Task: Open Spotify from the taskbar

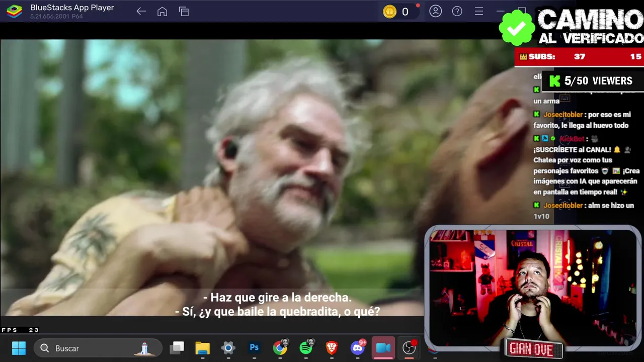Action: (x=306, y=348)
